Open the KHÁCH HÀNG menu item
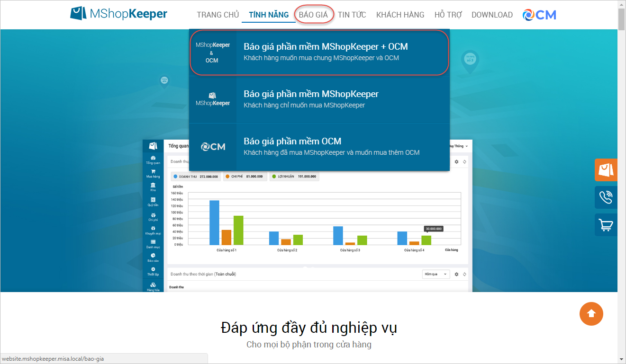The width and height of the screenshot is (626, 364). point(400,15)
